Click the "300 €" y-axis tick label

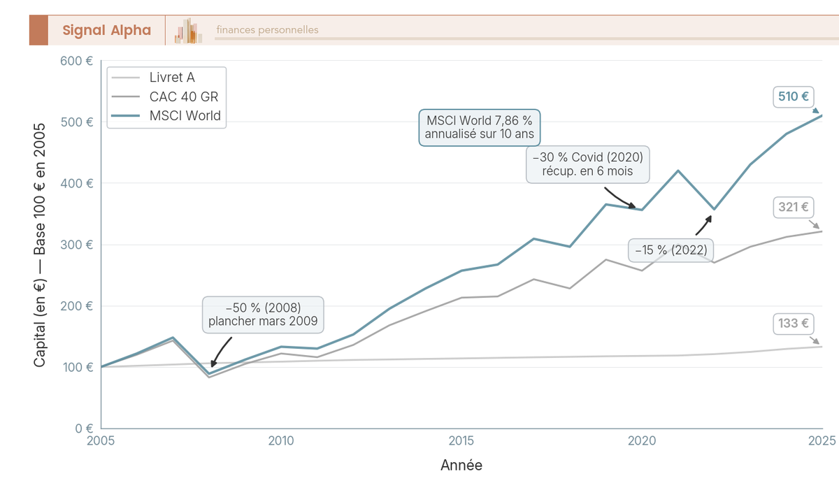[78, 245]
